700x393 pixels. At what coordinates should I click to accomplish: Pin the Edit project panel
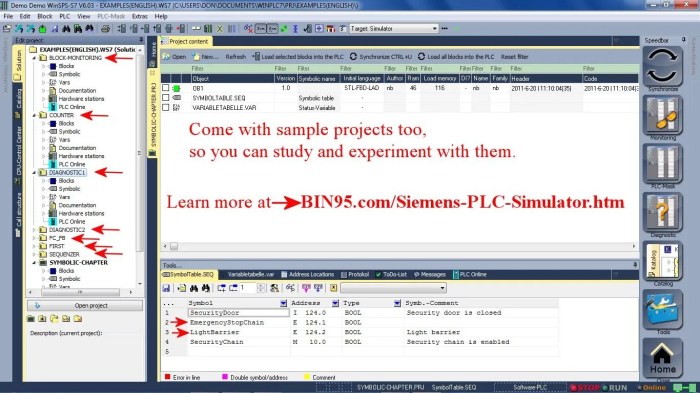(x=141, y=40)
